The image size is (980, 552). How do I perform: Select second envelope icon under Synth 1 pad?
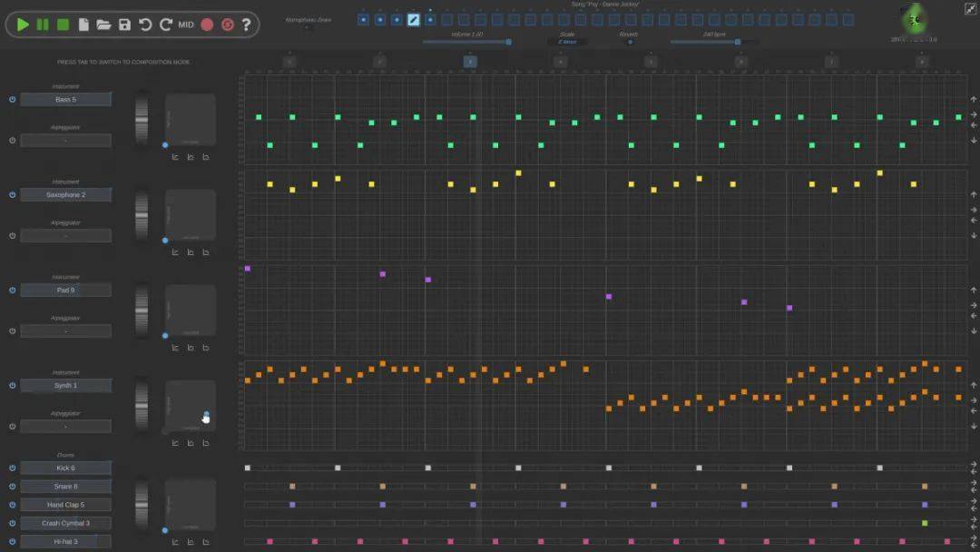[x=191, y=443]
